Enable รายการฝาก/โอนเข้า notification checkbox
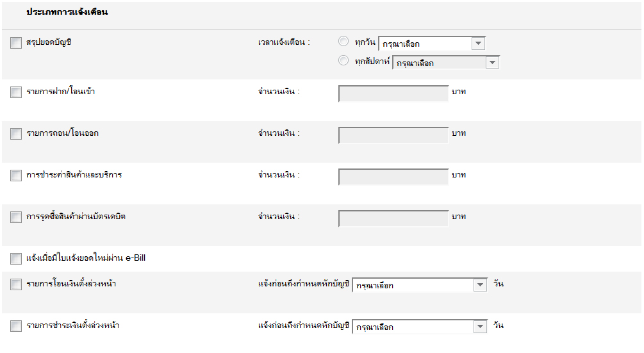The image size is (644, 353). pyautogui.click(x=16, y=92)
